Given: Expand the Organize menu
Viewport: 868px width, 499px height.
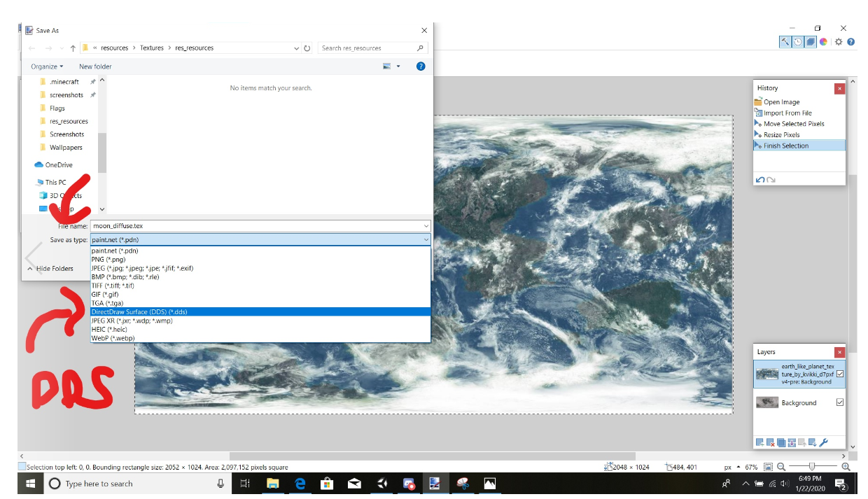Looking at the screenshot, I should pyautogui.click(x=47, y=66).
